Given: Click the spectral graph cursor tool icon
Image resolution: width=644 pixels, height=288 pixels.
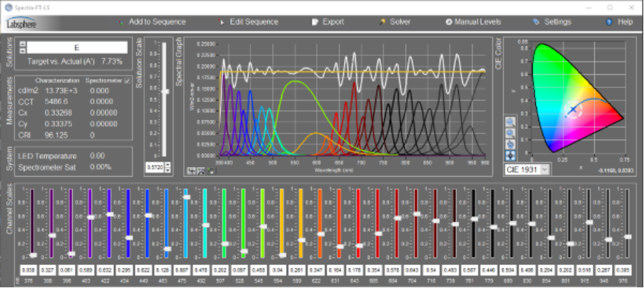Looking at the screenshot, I should point(191,170).
